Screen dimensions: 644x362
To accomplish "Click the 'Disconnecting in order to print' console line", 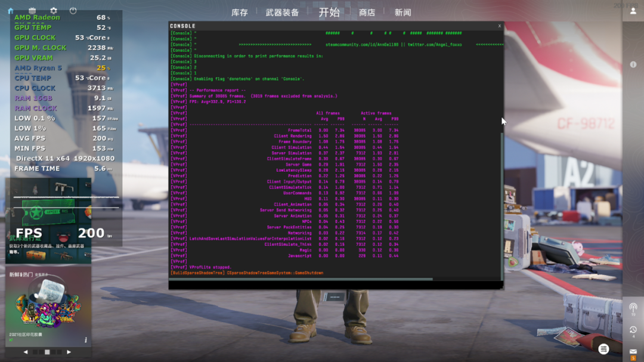I will [x=246, y=56].
